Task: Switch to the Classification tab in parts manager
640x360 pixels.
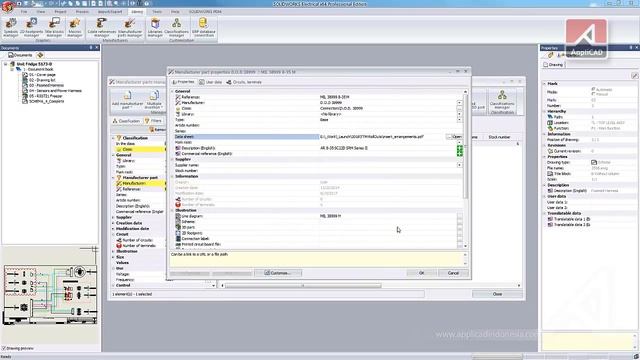Action: pyautogui.click(x=127, y=121)
